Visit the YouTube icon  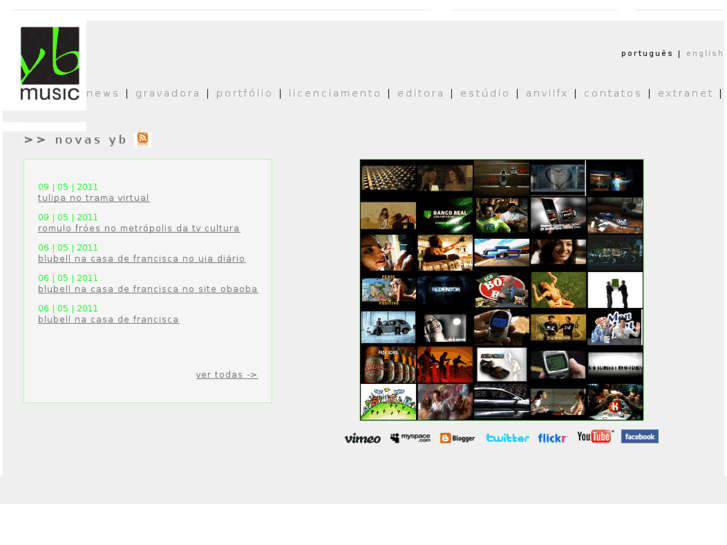[595, 436]
